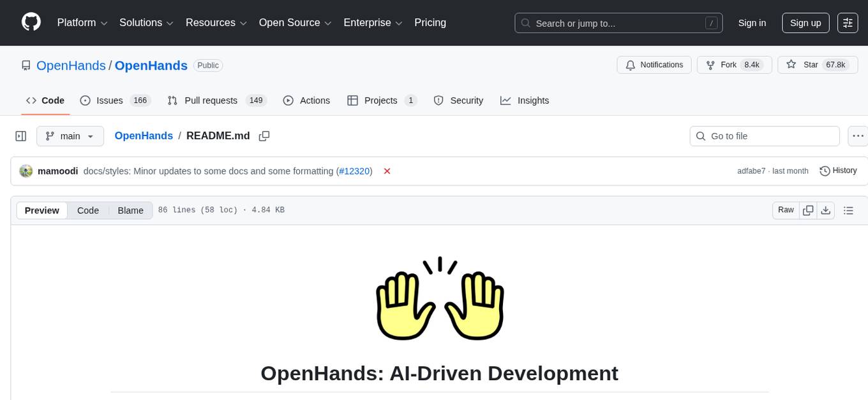Copy the raw file contents

pyautogui.click(x=808, y=210)
